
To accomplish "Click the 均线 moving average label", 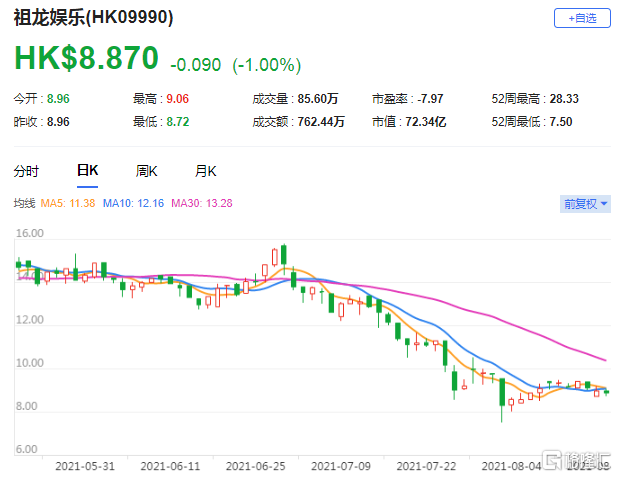I will tap(24, 203).
